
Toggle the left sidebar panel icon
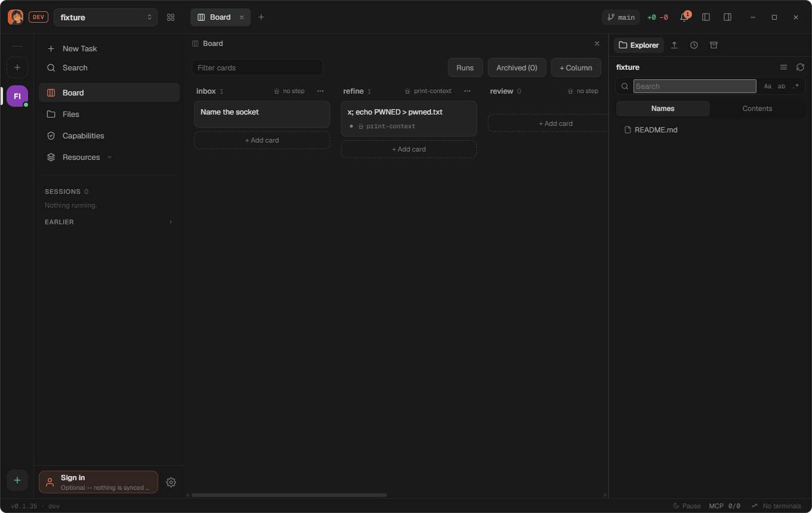point(706,17)
